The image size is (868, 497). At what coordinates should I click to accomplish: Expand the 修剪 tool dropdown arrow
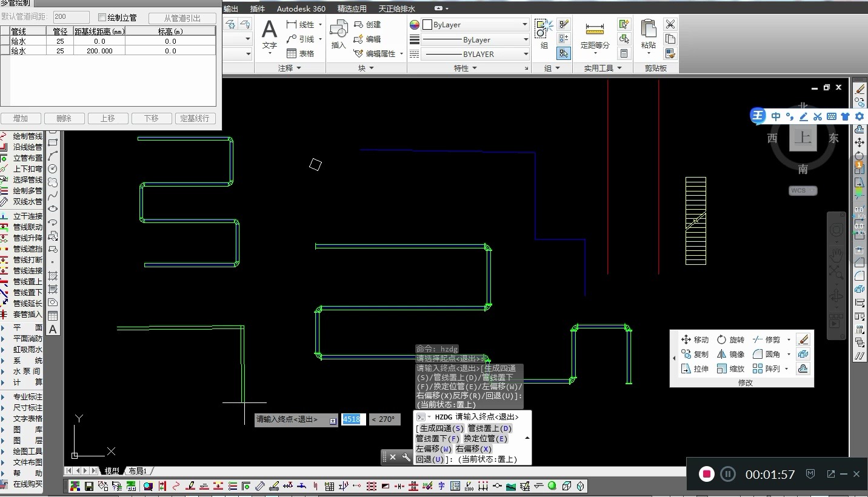point(789,339)
